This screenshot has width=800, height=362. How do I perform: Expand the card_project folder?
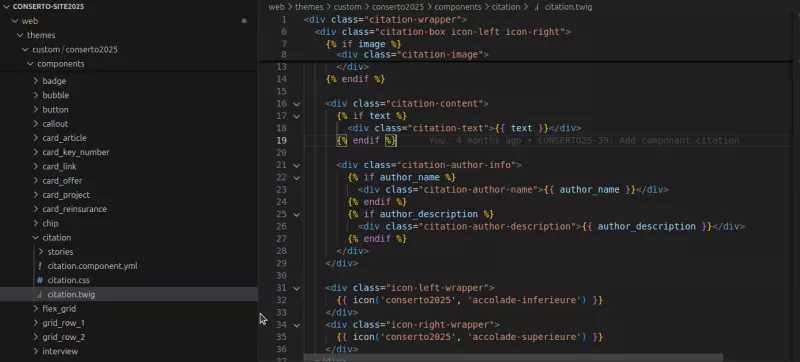pyautogui.click(x=36, y=195)
